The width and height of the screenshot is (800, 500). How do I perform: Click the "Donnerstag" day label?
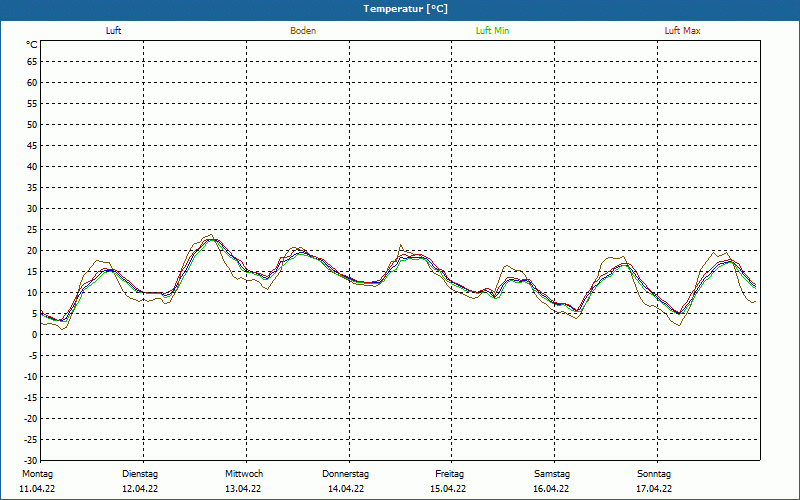tap(345, 474)
